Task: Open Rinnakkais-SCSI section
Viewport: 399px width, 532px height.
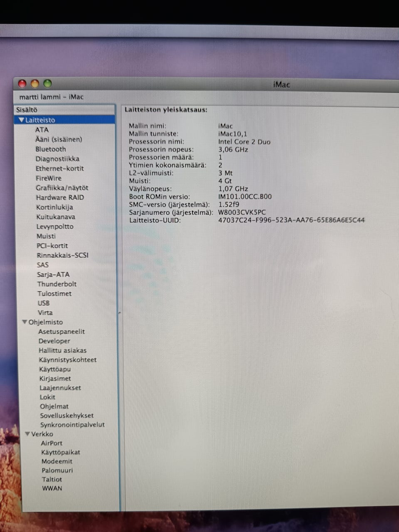Action: click(63, 255)
